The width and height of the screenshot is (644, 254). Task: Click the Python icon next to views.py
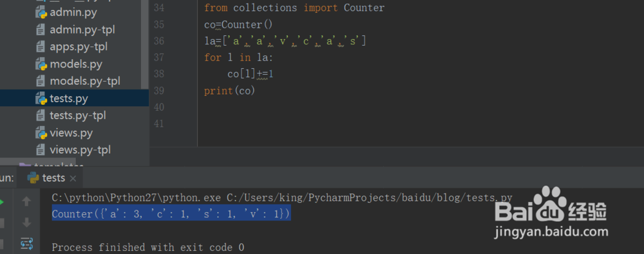[x=41, y=133]
